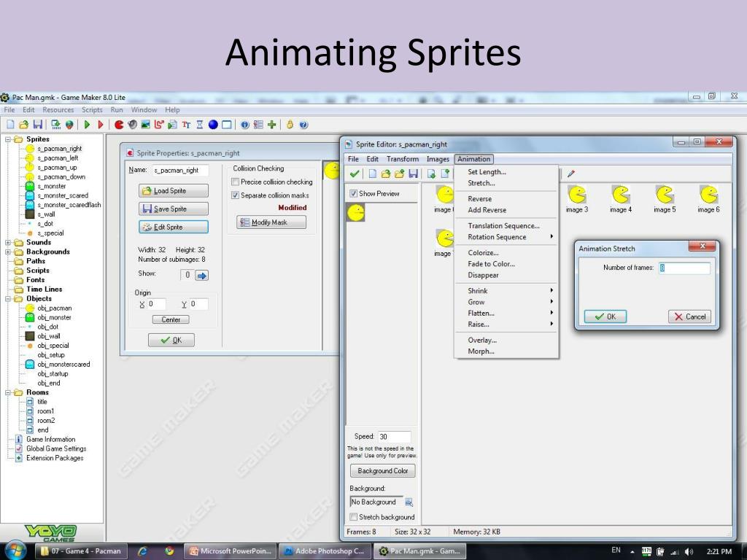The height and width of the screenshot is (560, 747).
Task: Open the Grow submenu
Action: pyautogui.click(x=506, y=302)
